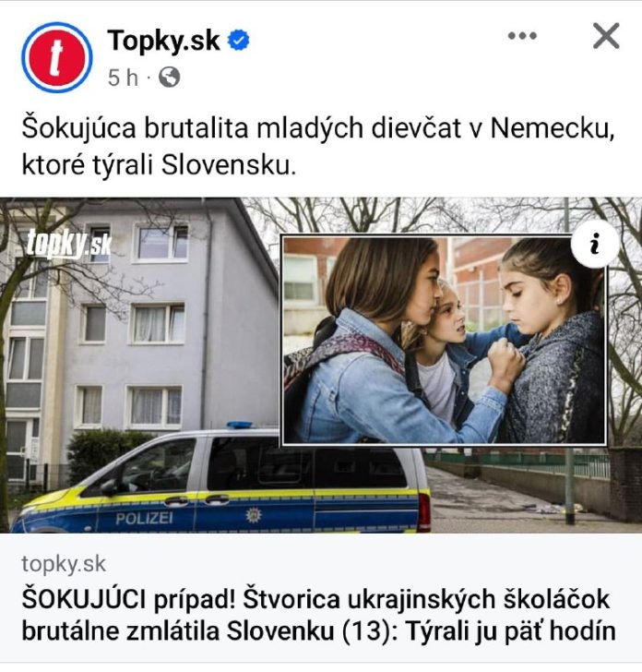This screenshot has width=642, height=672.
Task: Dismiss the post with the X icon
Action: [606, 36]
